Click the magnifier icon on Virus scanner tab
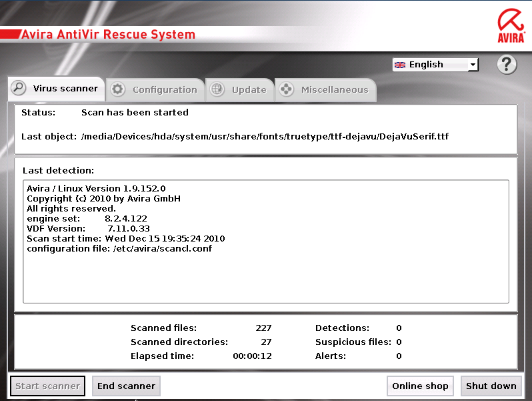This screenshot has width=532, height=401. [19, 88]
